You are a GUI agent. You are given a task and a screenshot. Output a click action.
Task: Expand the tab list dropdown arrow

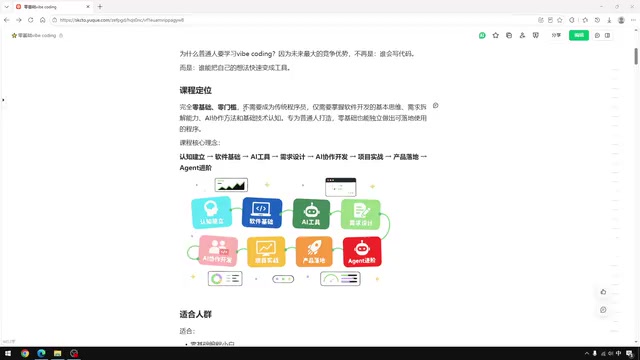tap(7, 7)
